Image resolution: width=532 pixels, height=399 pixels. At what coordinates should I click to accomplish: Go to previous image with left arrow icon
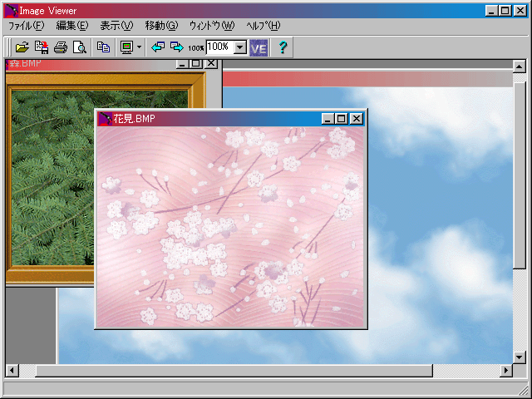pos(158,47)
